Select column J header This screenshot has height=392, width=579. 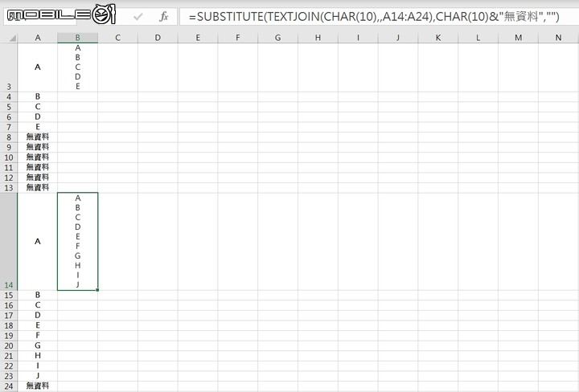coord(398,38)
